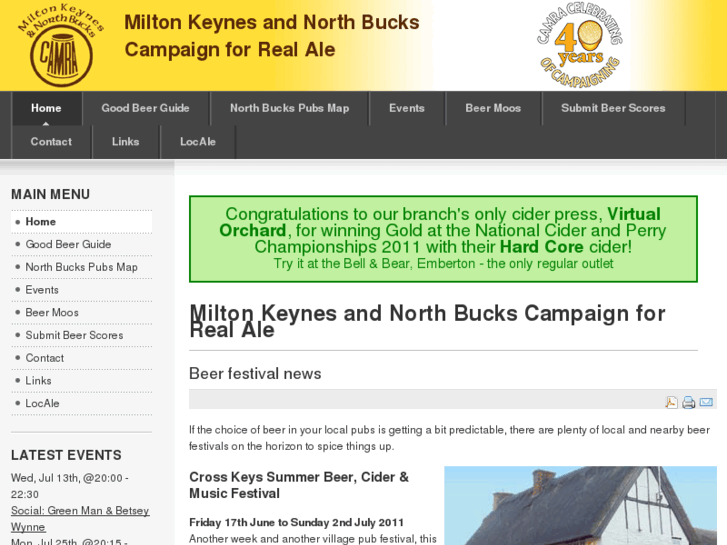727x545 pixels.
Task: Open Submit Beer Scores sidebar link
Action: [x=82, y=335]
